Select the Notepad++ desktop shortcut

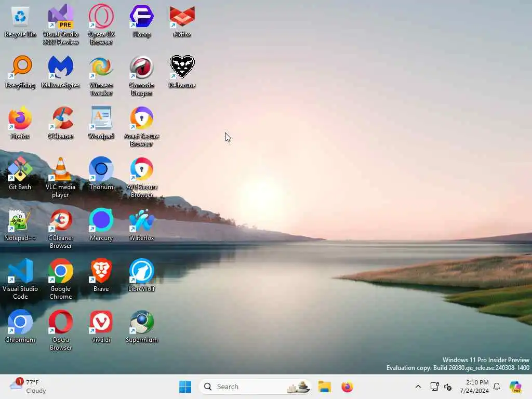coord(20,224)
